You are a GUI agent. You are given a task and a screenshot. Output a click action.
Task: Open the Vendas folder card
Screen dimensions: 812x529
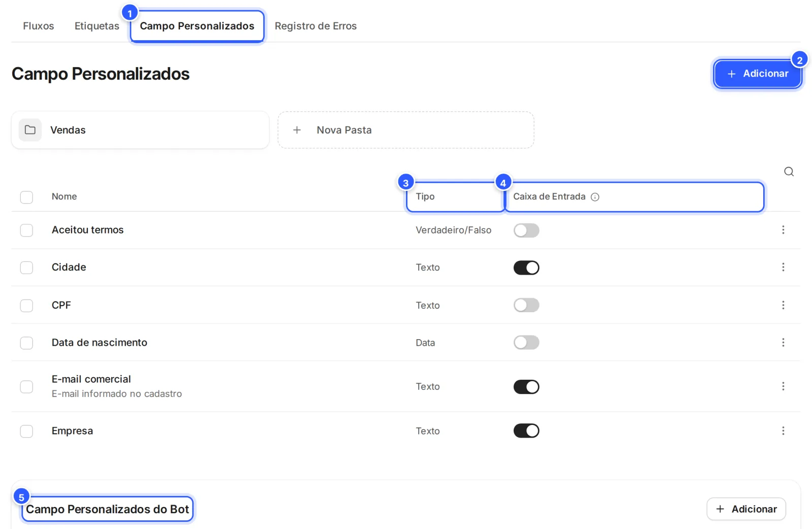pos(140,130)
